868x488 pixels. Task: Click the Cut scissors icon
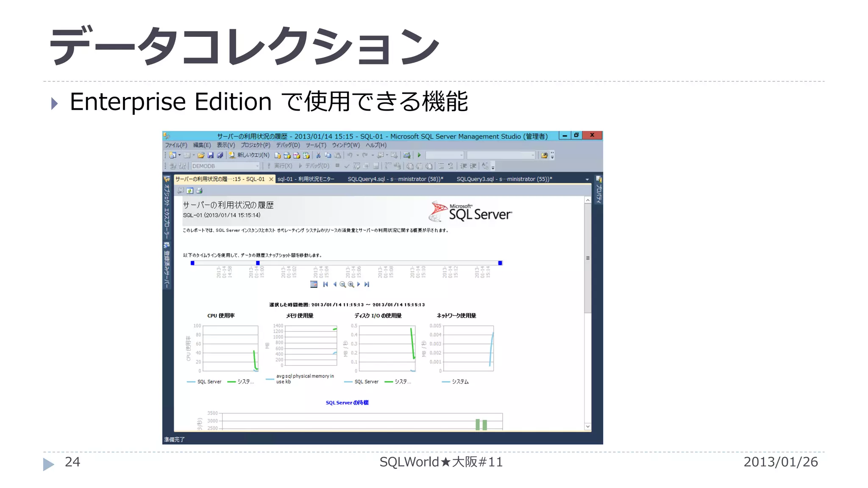coord(318,155)
